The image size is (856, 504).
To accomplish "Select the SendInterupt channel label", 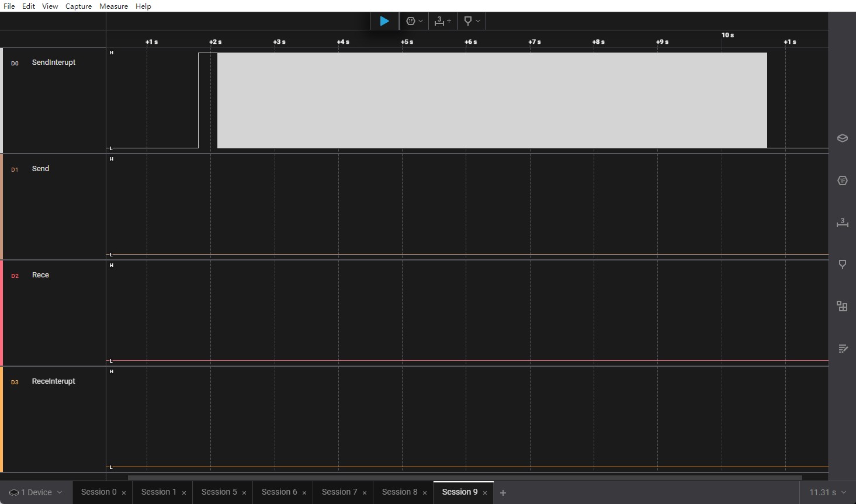I will [x=53, y=62].
